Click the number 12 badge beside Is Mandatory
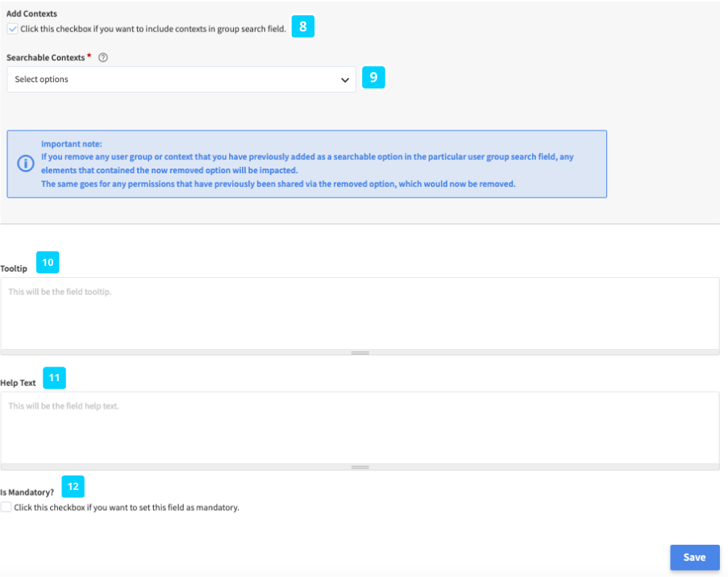Image resolution: width=728 pixels, height=577 pixels. [x=73, y=486]
